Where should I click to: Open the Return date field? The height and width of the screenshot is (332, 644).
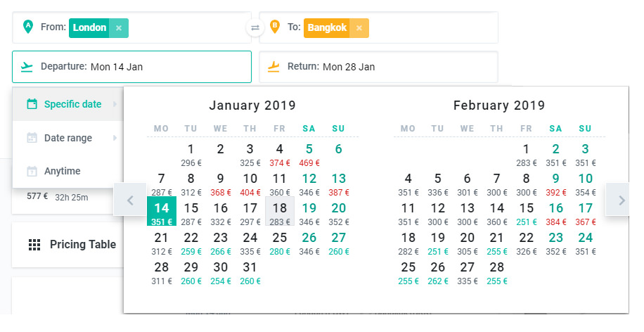(x=378, y=67)
